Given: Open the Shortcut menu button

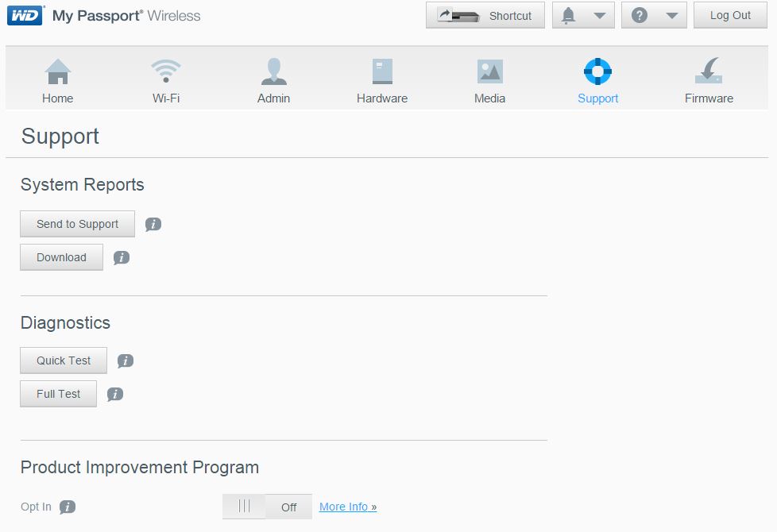Looking at the screenshot, I should coord(485,15).
